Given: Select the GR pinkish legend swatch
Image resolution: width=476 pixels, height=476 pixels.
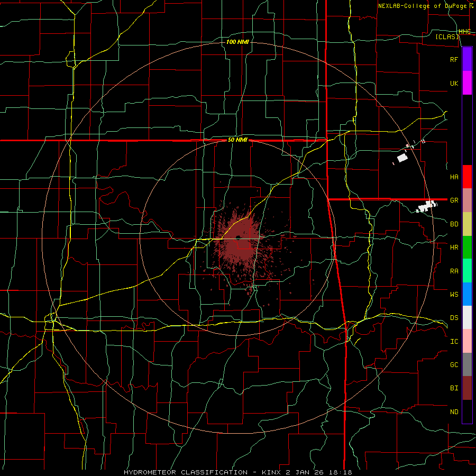Looking at the screenshot, I should [x=467, y=200].
